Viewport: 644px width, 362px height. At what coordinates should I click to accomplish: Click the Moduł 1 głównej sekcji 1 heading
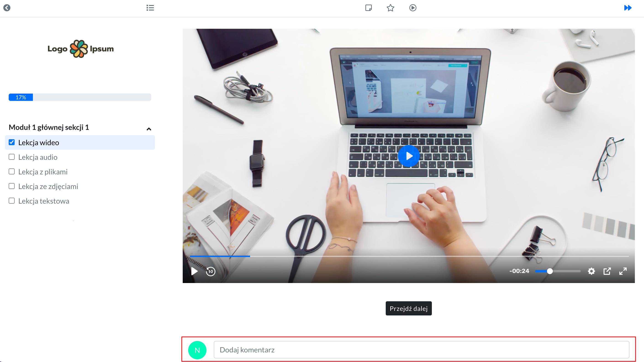click(49, 127)
